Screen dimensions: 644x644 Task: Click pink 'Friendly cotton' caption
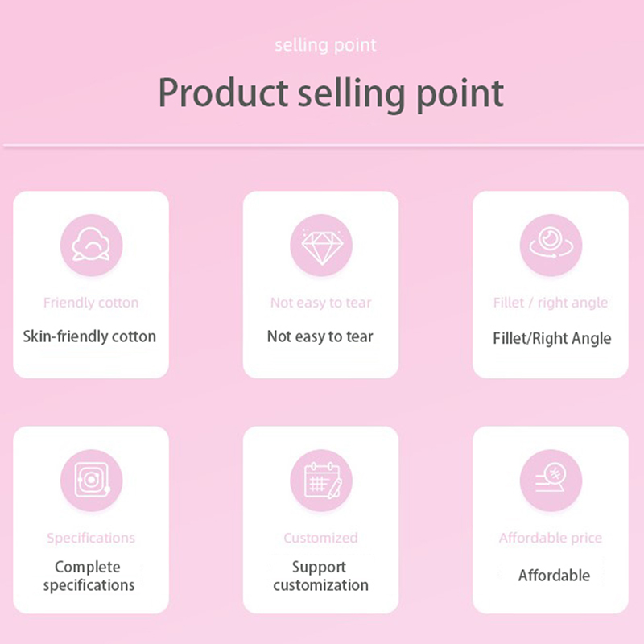pos(91,303)
